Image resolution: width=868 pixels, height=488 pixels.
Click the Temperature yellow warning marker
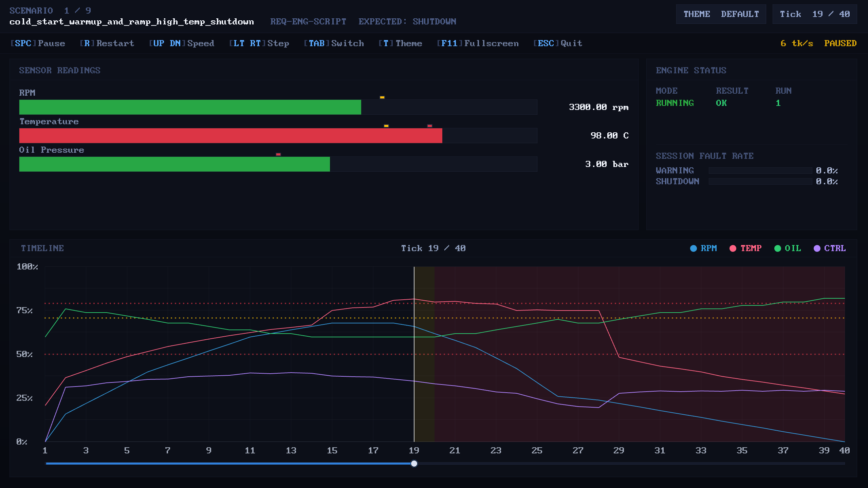[x=386, y=126]
